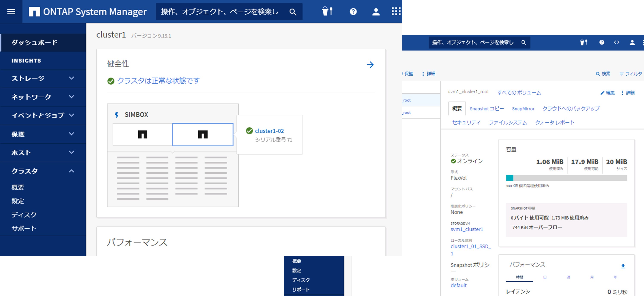Open cluster health details with the arrow
Image resolution: width=644 pixels, height=296 pixels.
pyautogui.click(x=370, y=65)
